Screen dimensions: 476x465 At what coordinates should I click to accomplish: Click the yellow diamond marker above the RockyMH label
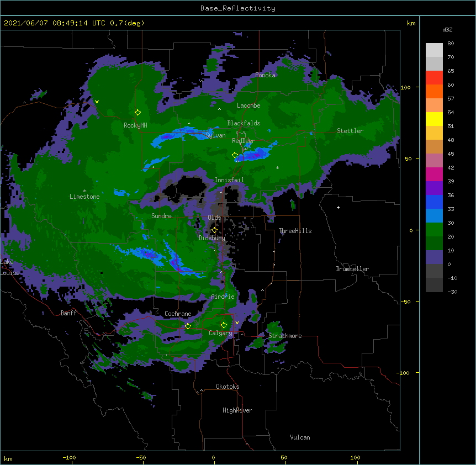pyautogui.click(x=137, y=113)
